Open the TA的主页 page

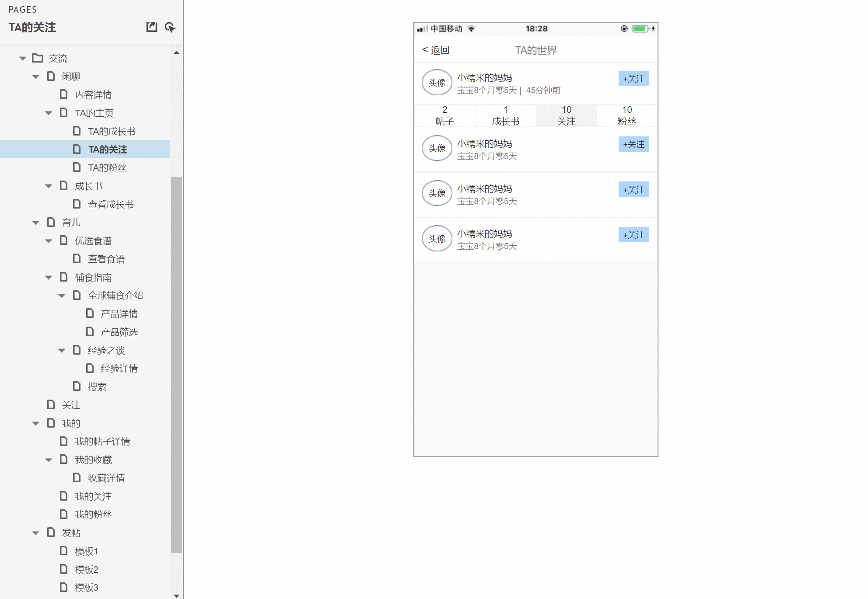94,113
